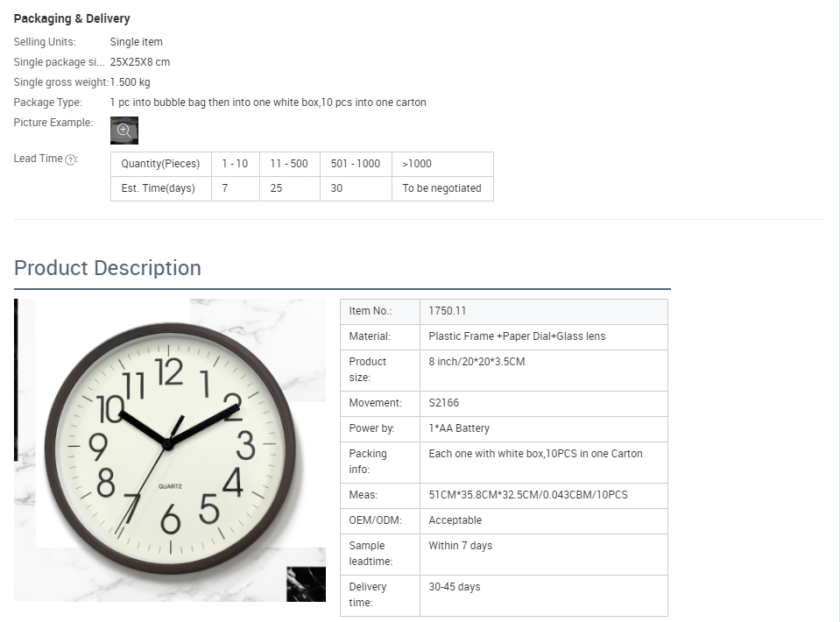Click the S2166 movement value

(x=443, y=403)
